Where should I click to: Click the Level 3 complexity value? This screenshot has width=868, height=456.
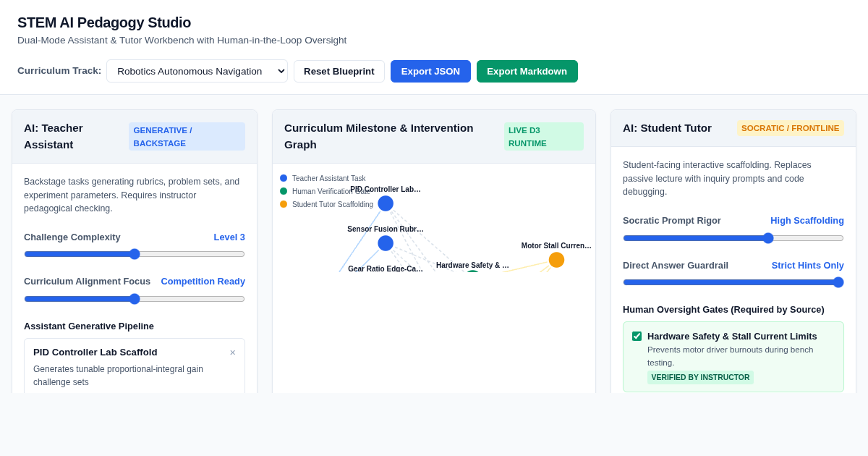pyautogui.click(x=229, y=237)
